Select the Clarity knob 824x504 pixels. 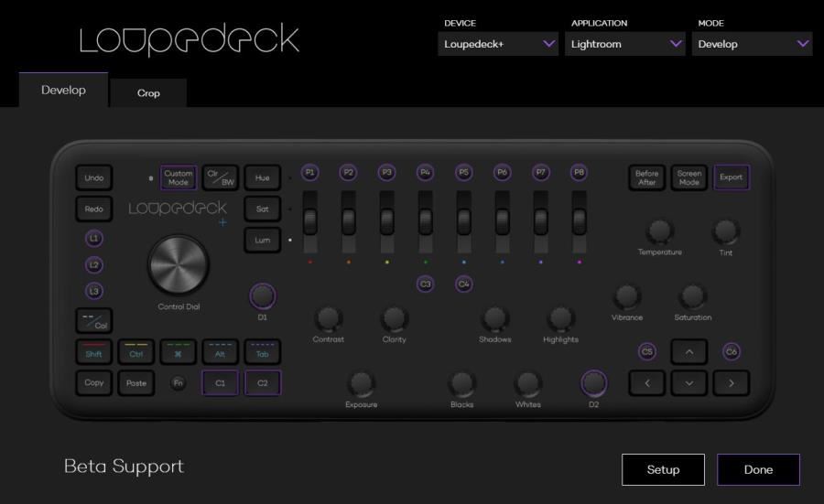click(394, 318)
